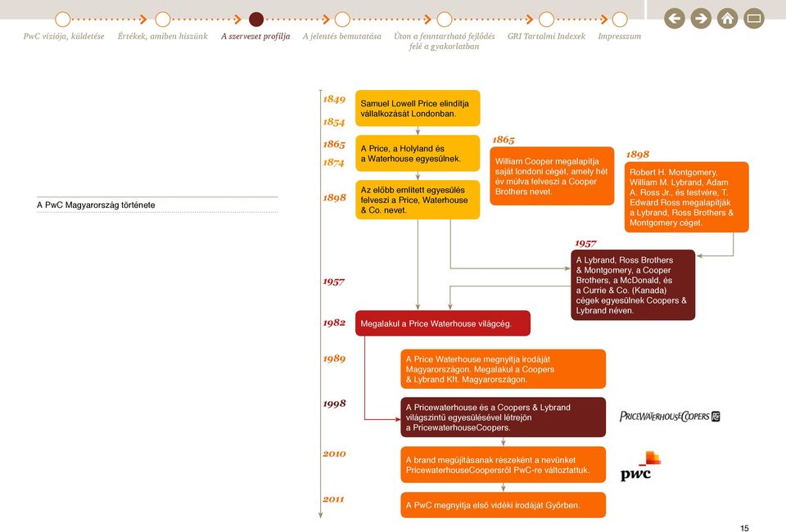Select the Impresszum circle
Screen dimensions: 786x532
620,20
